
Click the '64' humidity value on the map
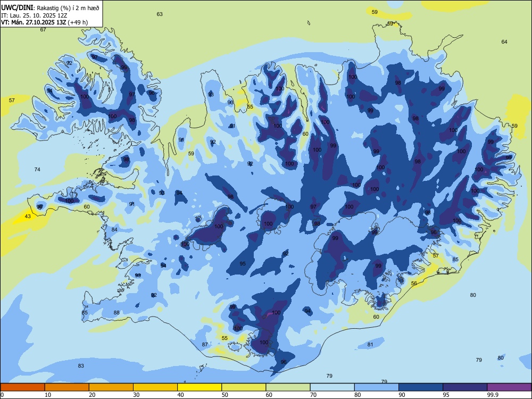pos(504,41)
